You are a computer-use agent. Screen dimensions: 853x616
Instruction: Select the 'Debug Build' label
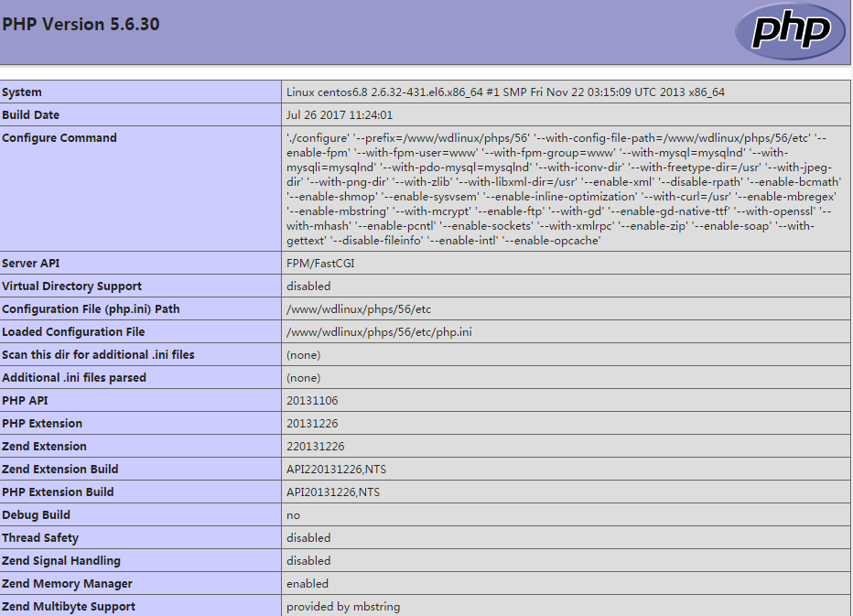click(x=37, y=514)
